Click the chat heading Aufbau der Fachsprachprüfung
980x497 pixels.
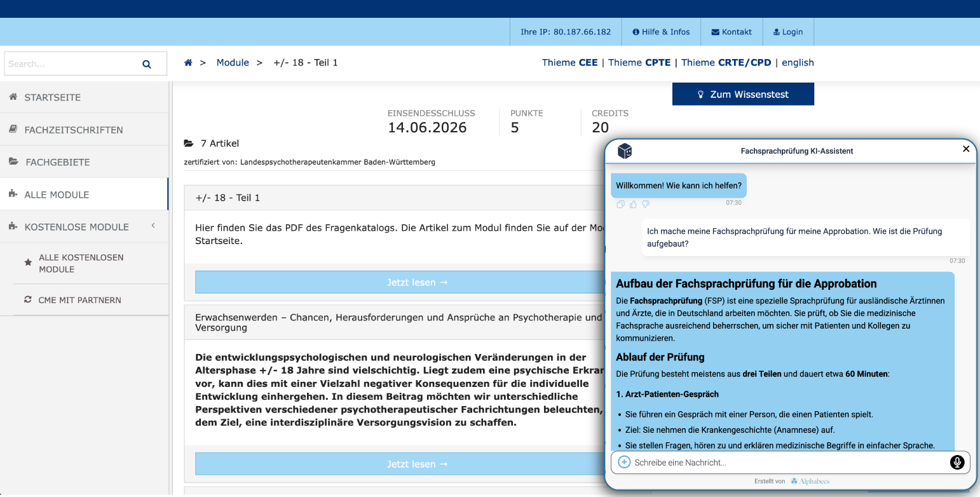click(x=746, y=283)
